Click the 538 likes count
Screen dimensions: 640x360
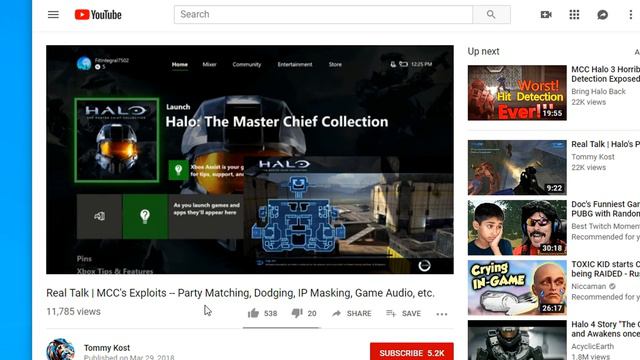click(x=270, y=313)
